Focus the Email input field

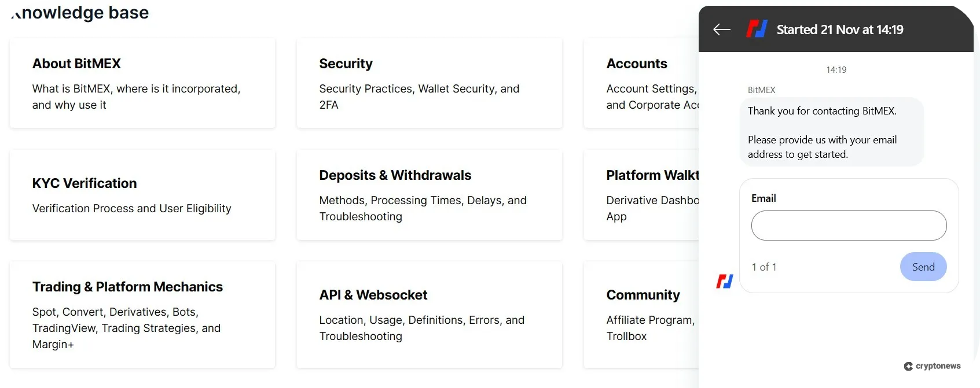tap(849, 226)
